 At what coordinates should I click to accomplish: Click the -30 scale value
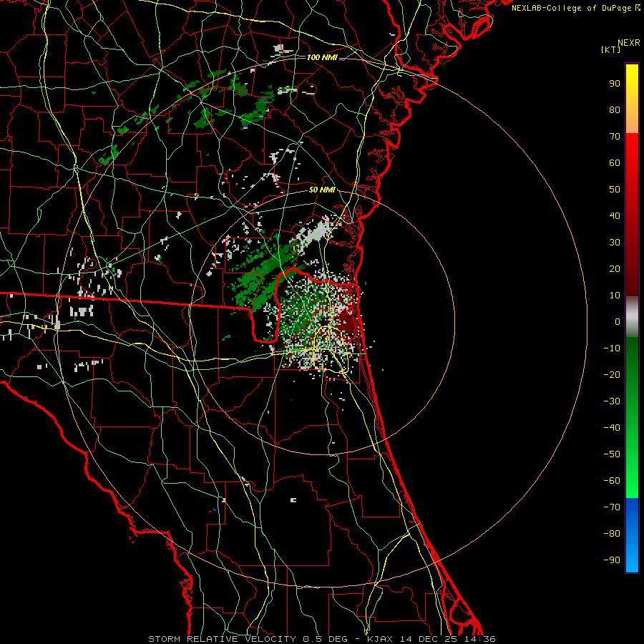coord(612,401)
